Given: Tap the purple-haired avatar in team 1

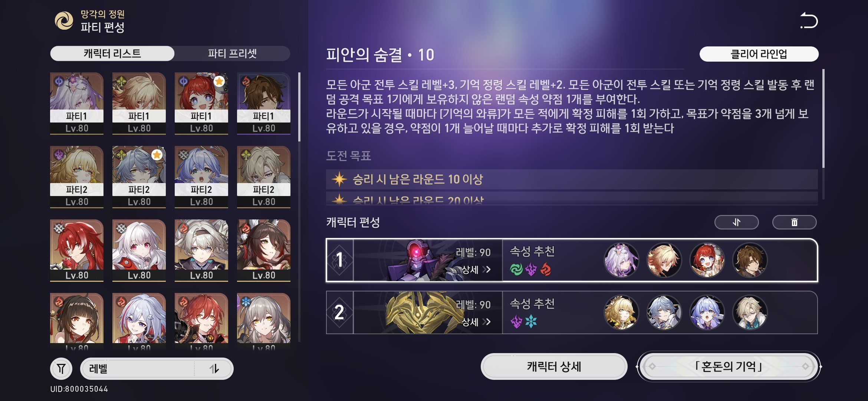Looking at the screenshot, I should point(621,260).
